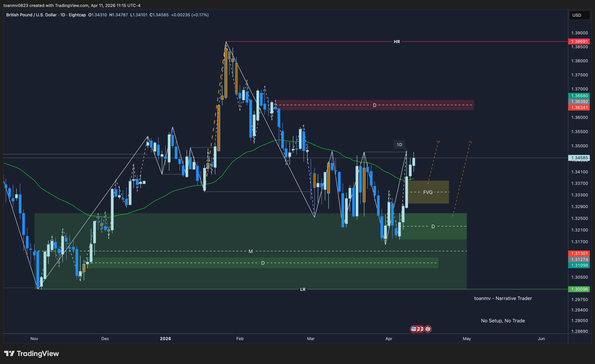This screenshot has width=595, height=364.
Task: Click the 1.37000 tick on price axis
Action: (x=580, y=89)
